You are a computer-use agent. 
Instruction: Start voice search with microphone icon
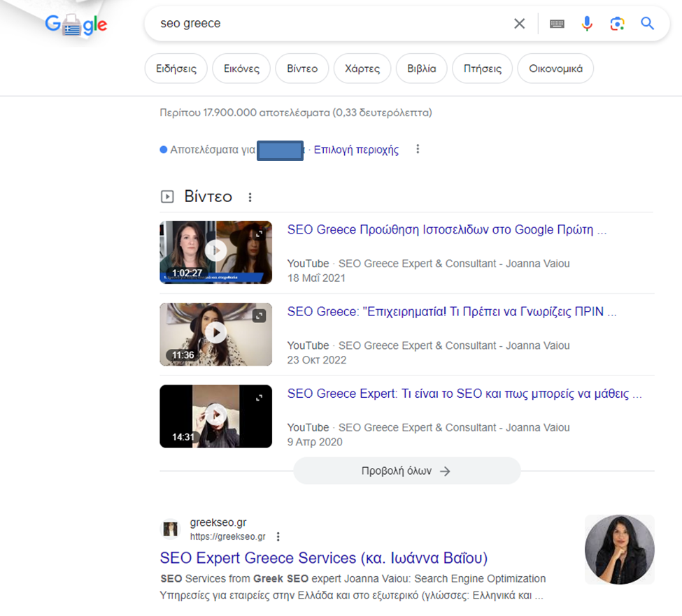(x=587, y=24)
